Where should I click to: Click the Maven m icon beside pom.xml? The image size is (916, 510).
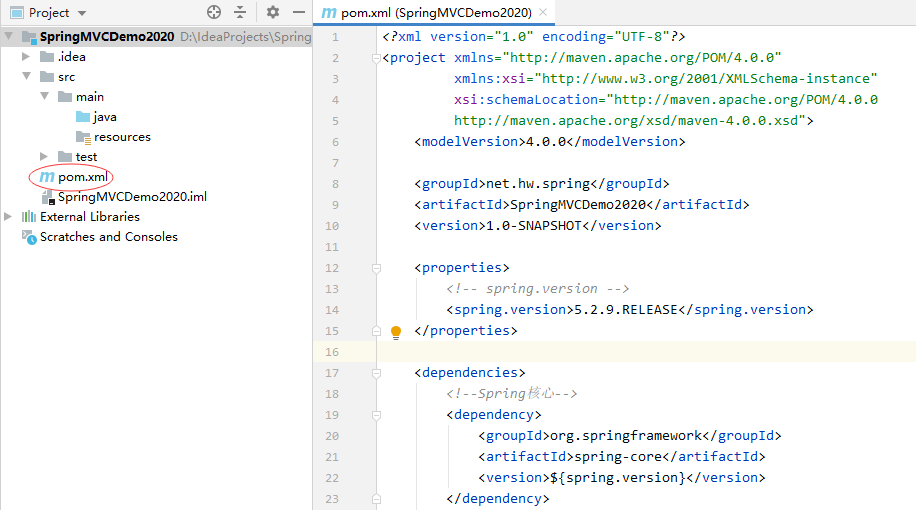point(47,177)
